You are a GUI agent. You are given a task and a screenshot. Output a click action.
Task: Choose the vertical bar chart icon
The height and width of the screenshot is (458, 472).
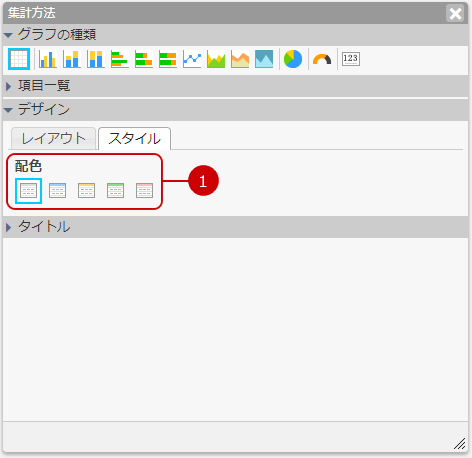click(48, 59)
